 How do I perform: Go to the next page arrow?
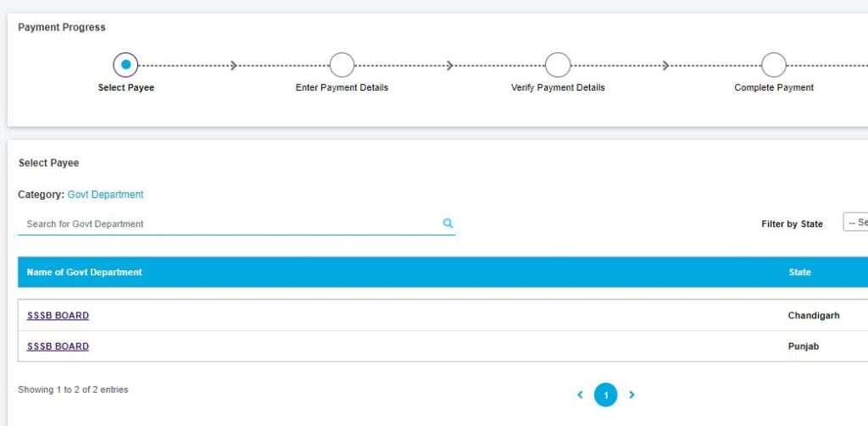tap(632, 395)
